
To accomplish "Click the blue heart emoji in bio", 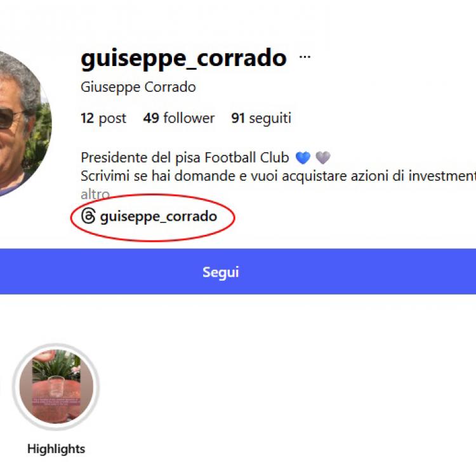I will coord(303,157).
